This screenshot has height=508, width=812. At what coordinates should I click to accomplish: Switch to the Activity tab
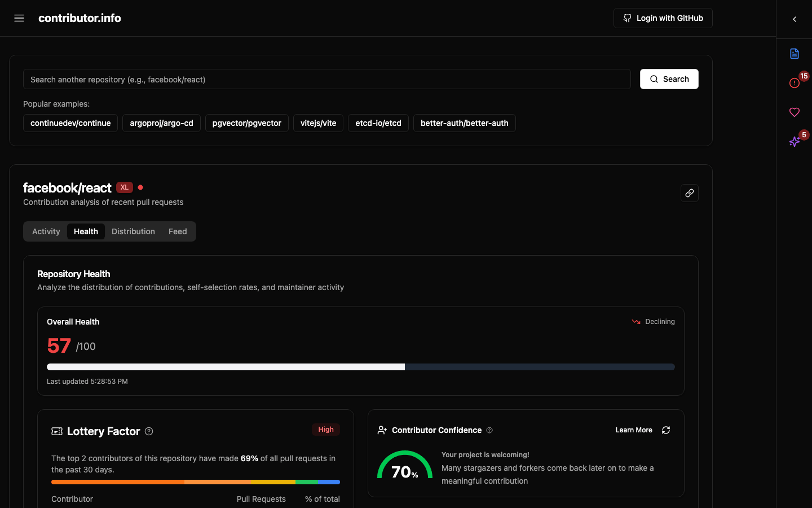[x=46, y=231]
